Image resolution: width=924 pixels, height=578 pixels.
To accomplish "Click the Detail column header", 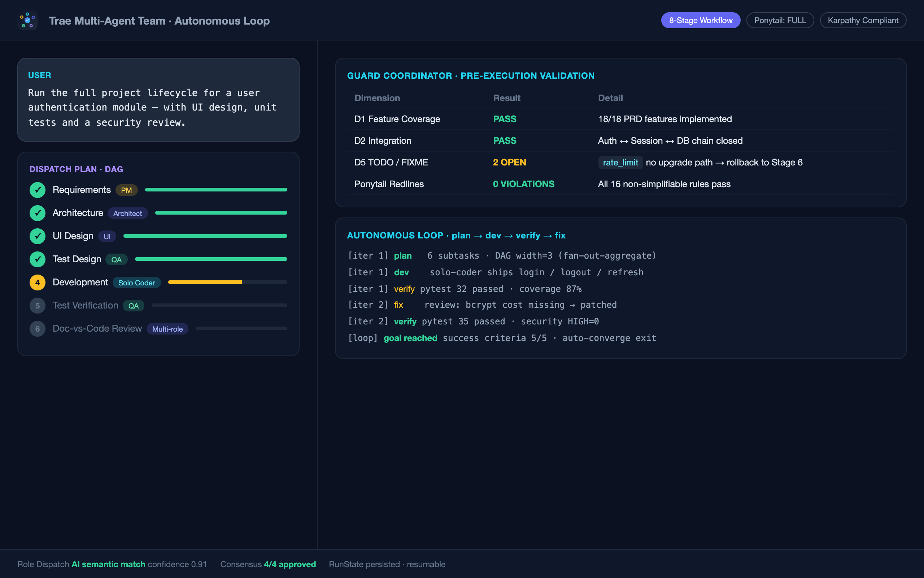I will point(610,98).
